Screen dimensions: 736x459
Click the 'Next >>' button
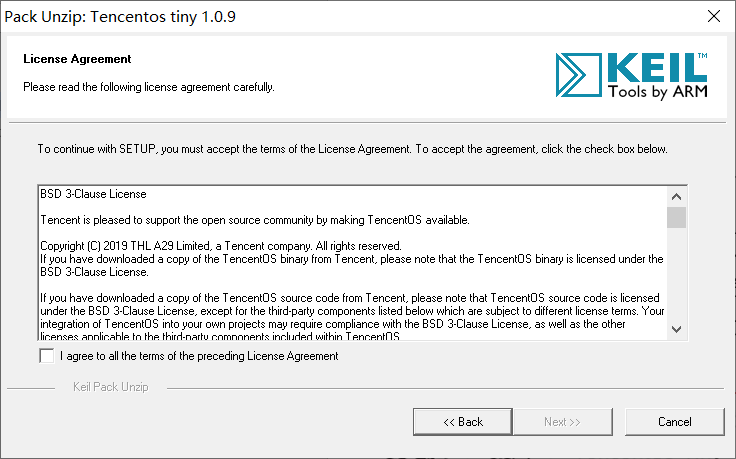pyautogui.click(x=563, y=422)
